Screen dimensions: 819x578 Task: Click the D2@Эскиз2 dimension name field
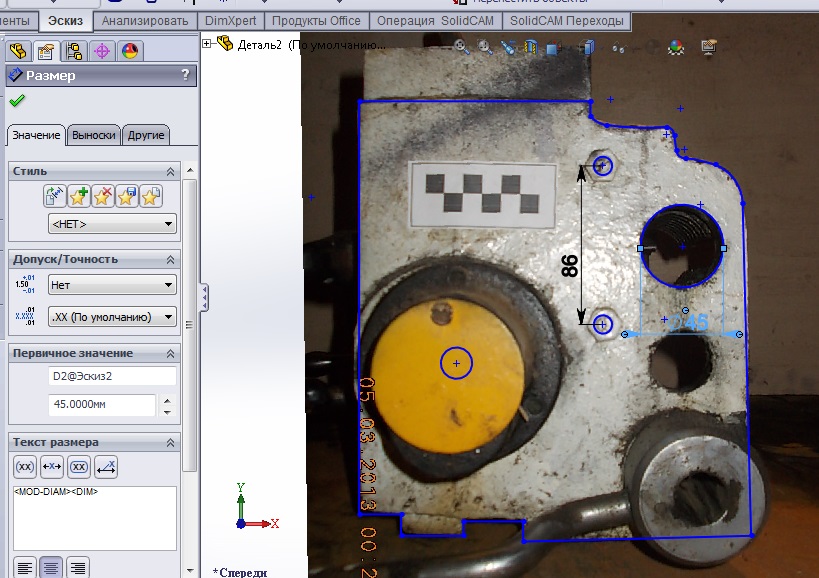point(112,376)
